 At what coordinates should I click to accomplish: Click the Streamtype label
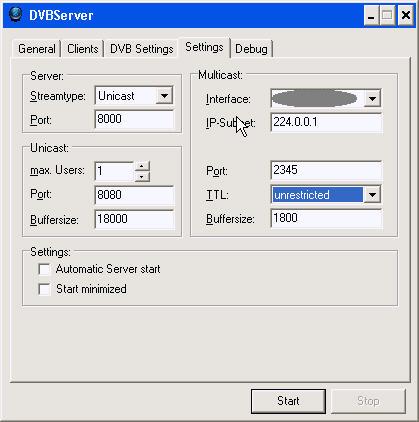coord(58,96)
